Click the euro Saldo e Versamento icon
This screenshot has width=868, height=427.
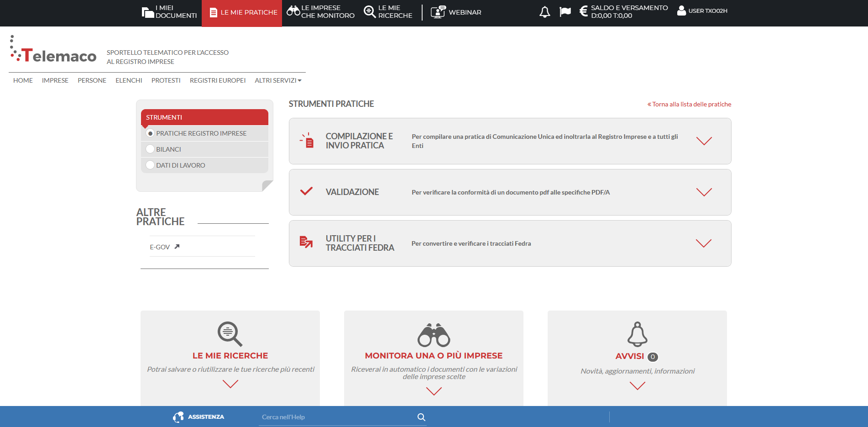tap(583, 11)
